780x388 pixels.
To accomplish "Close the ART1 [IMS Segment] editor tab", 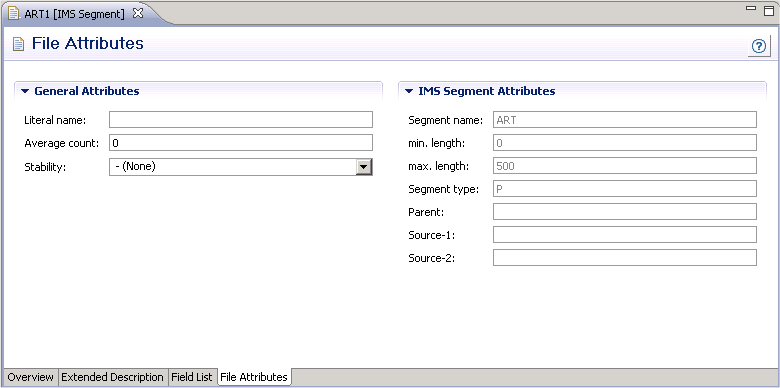I will click(138, 13).
